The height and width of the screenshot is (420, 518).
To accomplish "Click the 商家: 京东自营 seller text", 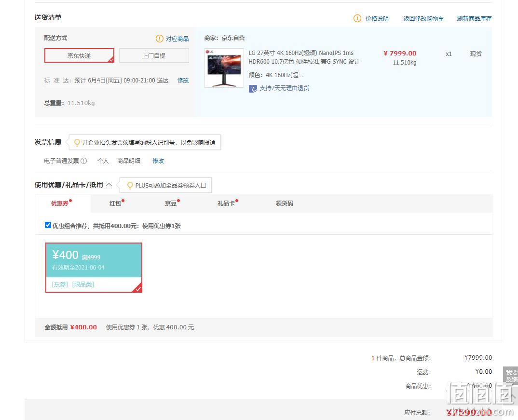I will pos(225,38).
